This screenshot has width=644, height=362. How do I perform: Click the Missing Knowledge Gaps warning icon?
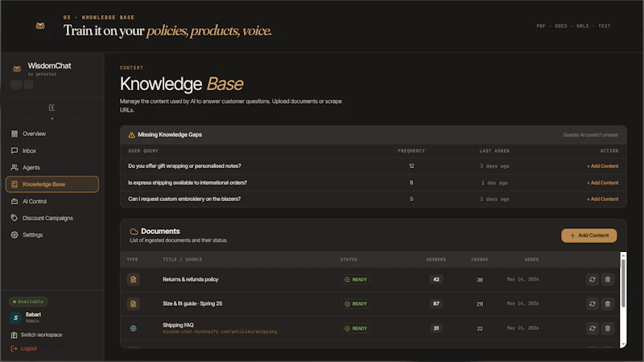coord(131,134)
